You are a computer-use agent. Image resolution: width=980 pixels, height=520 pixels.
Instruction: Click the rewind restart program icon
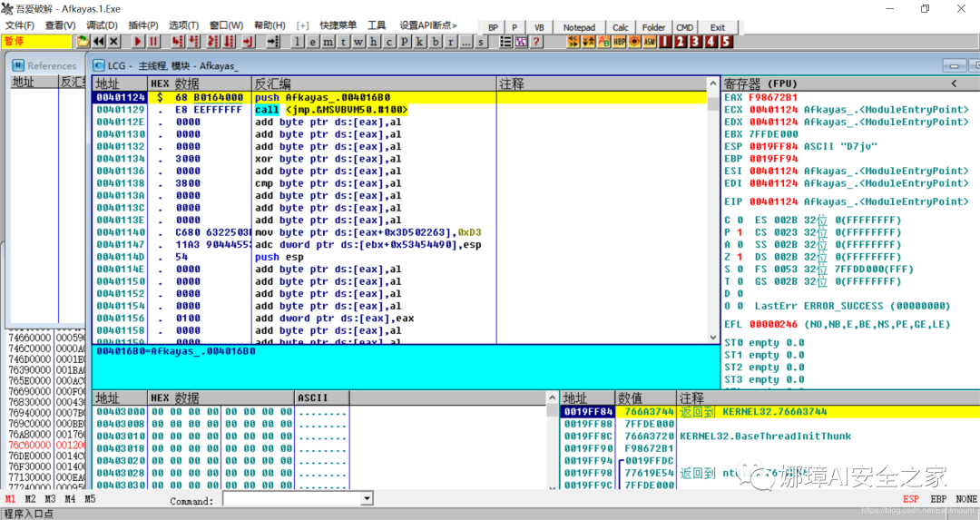point(98,41)
